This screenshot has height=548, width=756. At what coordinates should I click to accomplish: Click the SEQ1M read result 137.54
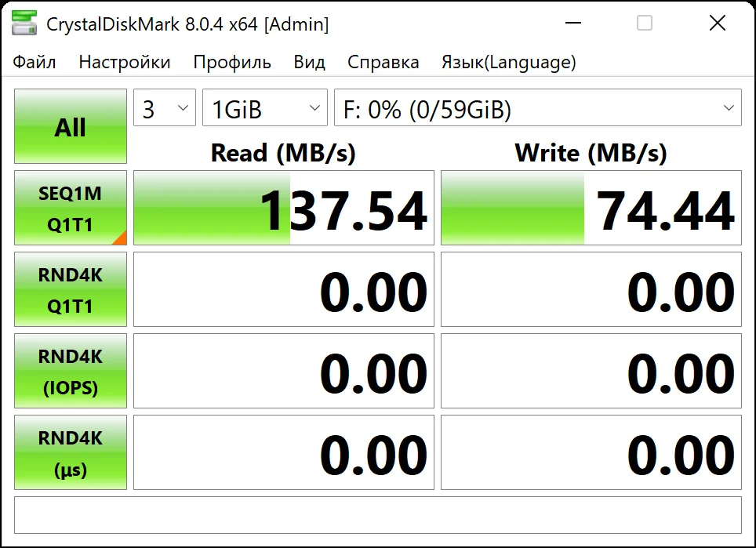(284, 208)
